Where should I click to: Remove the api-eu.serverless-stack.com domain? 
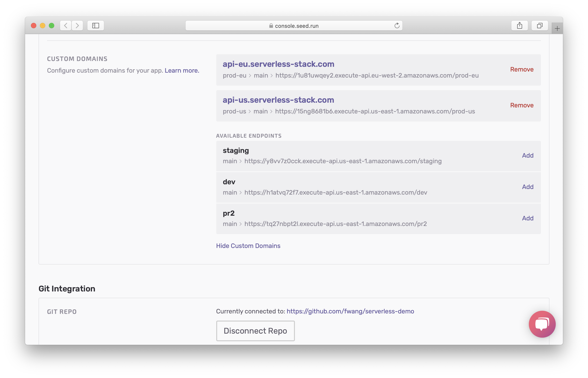pyautogui.click(x=521, y=70)
